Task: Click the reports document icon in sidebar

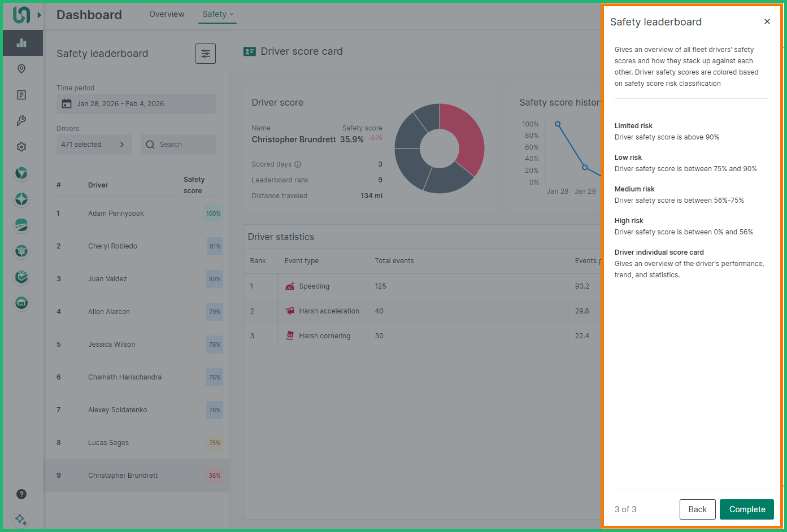Action: click(21, 95)
